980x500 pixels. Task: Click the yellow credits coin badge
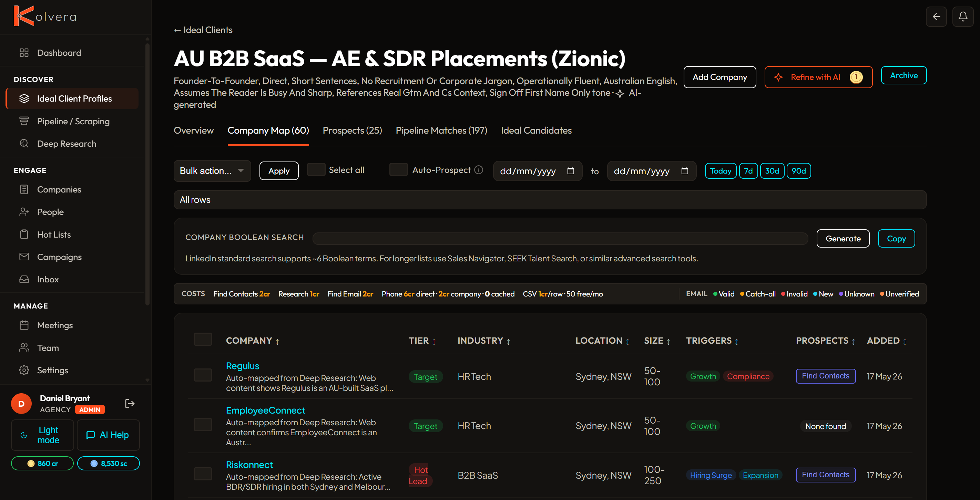pos(856,77)
